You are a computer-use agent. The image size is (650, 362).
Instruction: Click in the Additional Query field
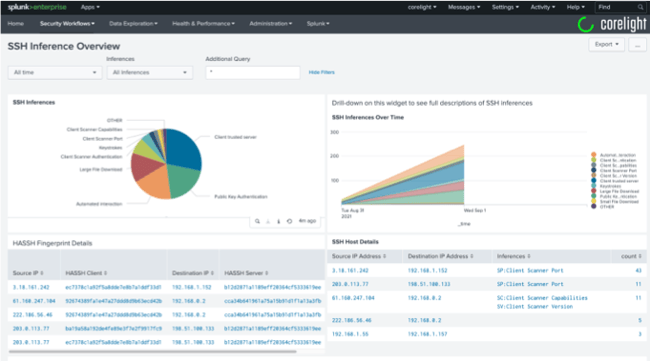(252, 73)
